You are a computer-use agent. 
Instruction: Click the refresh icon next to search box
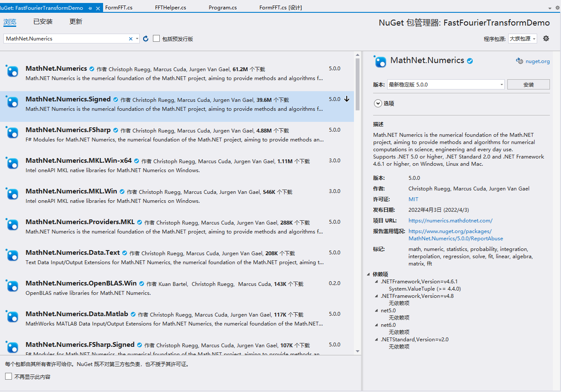point(146,39)
